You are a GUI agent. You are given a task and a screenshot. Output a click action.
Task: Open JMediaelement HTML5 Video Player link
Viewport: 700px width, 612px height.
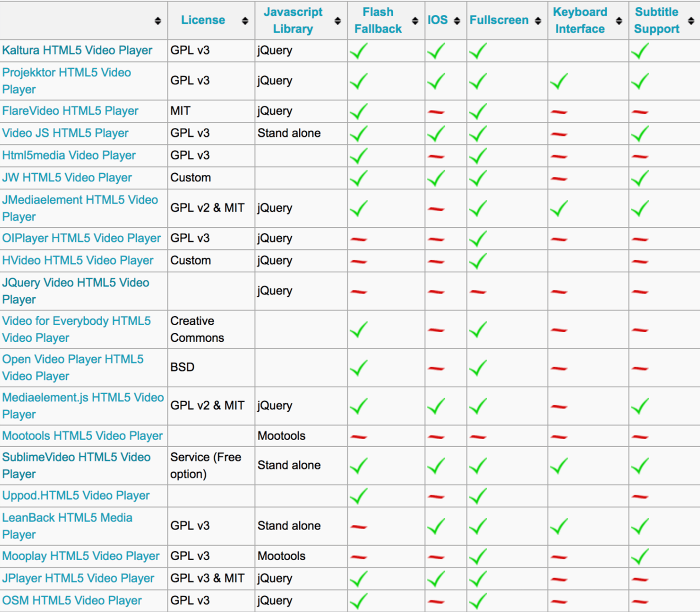pyautogui.click(x=80, y=208)
